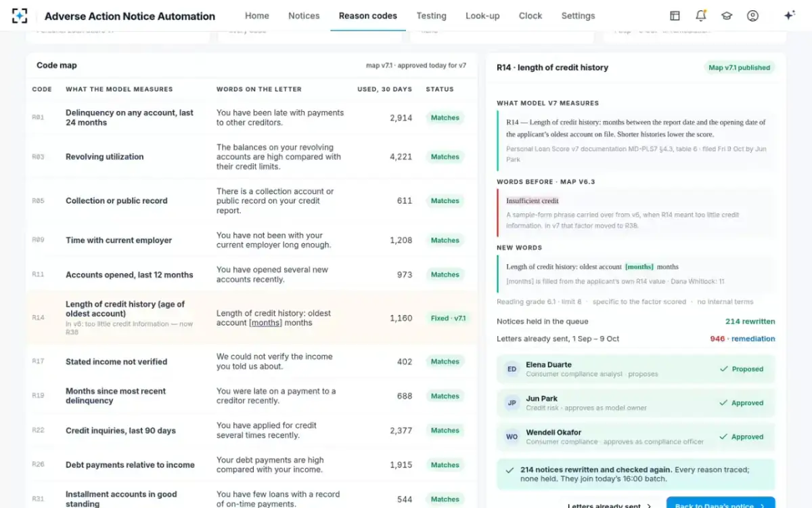Click map v7.1 approved today text
The height and width of the screenshot is (508, 812).
416,66
